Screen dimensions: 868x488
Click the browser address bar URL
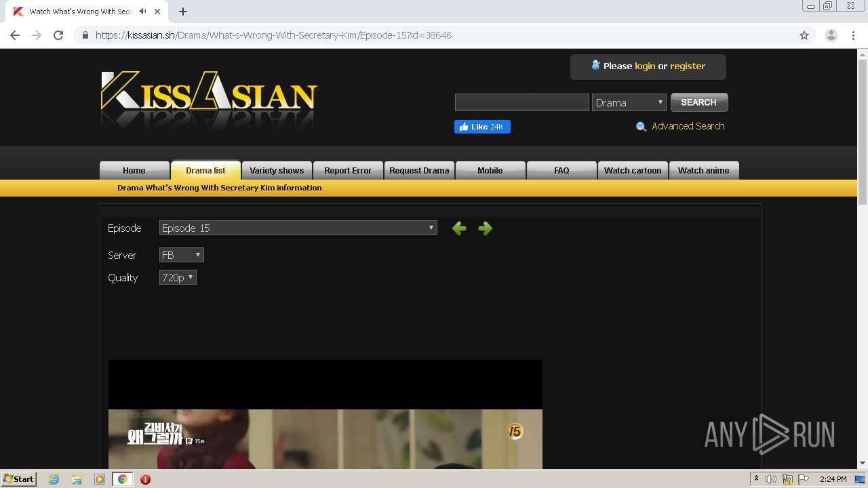click(x=273, y=35)
